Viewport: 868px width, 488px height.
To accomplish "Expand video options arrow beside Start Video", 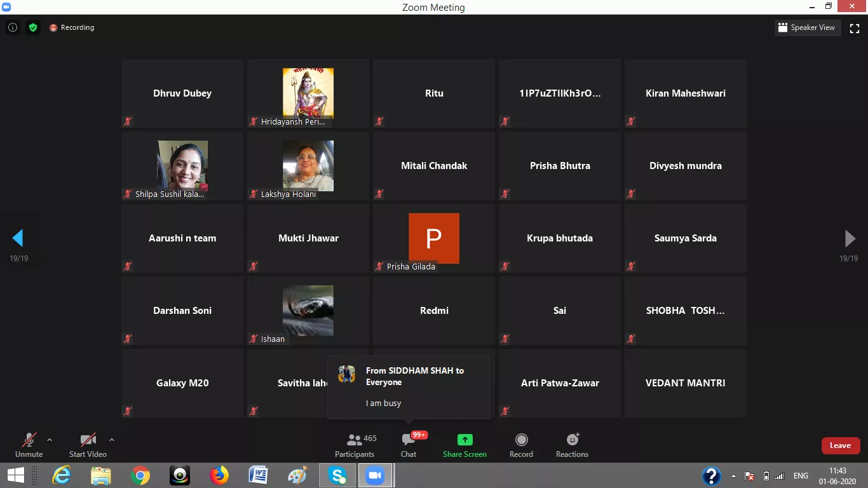I will coord(112,440).
